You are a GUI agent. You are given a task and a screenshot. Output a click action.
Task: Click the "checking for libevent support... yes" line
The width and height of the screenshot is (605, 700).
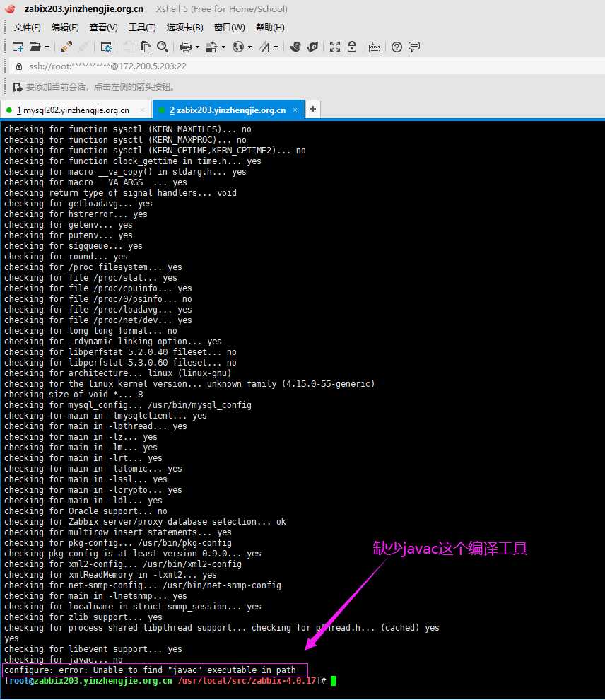pyautogui.click(x=93, y=648)
